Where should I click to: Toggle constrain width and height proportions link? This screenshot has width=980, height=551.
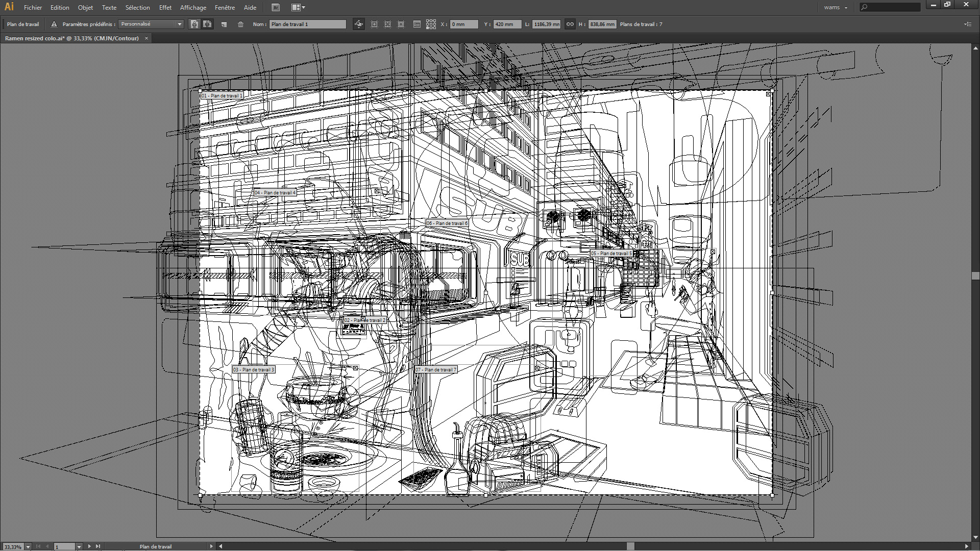coord(570,24)
